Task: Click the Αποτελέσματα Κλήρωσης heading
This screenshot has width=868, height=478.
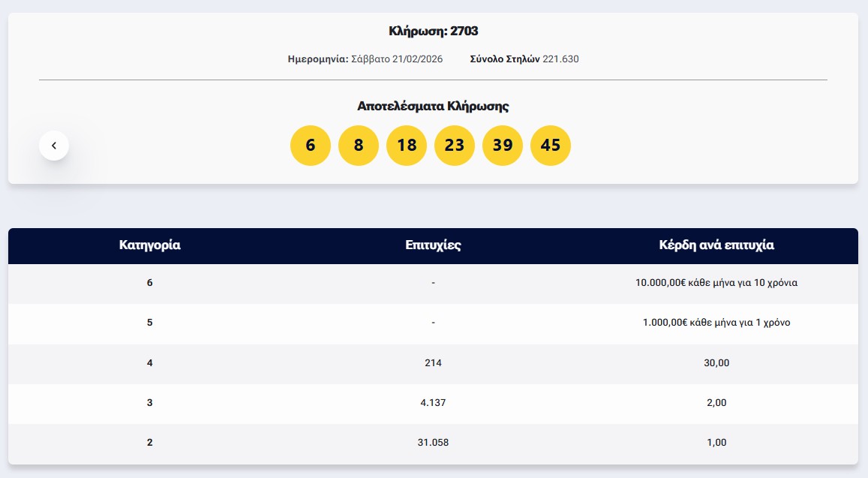Action: (433, 107)
